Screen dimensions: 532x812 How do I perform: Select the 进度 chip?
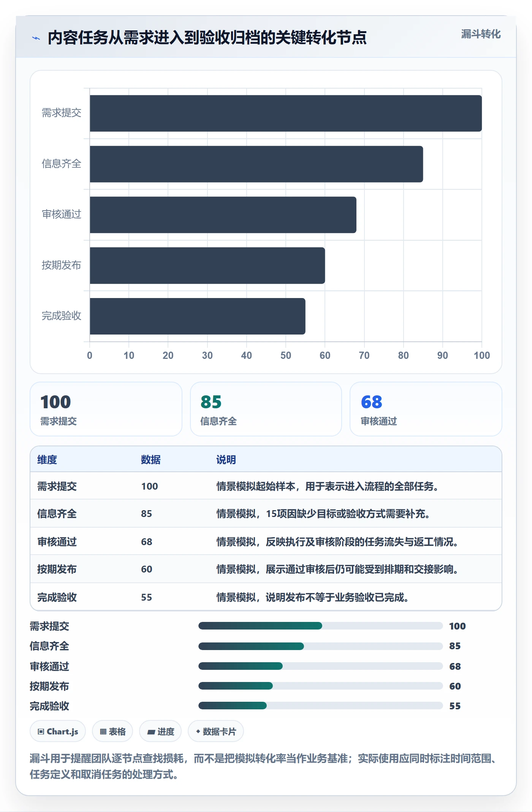[160, 731]
